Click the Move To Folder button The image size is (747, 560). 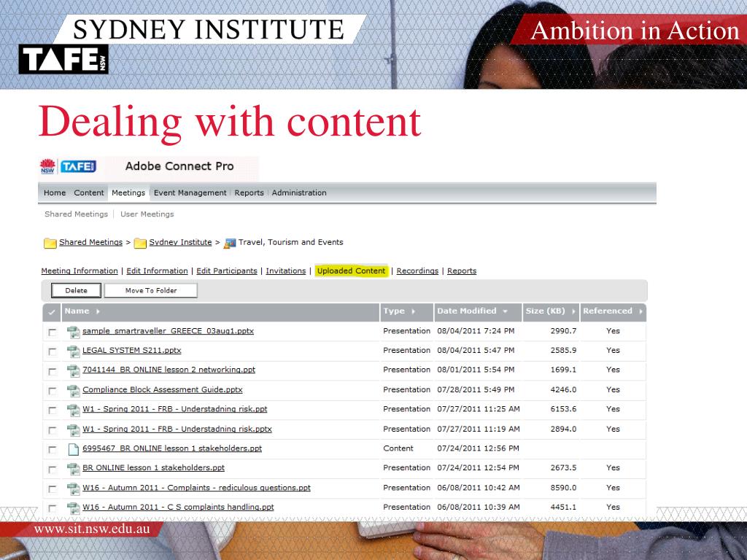point(151,290)
